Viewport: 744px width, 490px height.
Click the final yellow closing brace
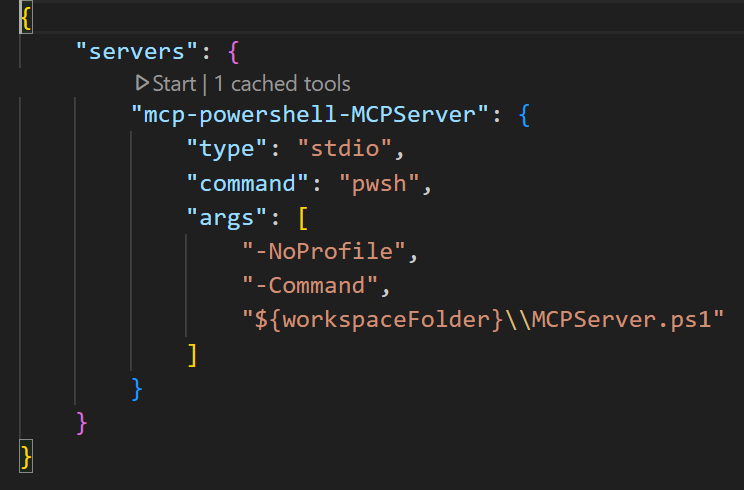point(26,457)
